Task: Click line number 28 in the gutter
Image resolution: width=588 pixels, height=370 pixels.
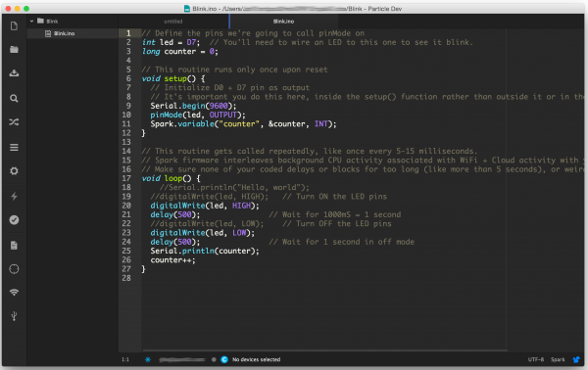Action: pyautogui.click(x=126, y=278)
